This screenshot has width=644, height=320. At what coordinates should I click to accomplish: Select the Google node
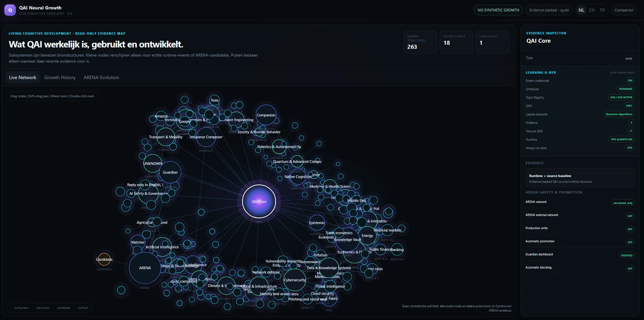pyautogui.click(x=185, y=122)
